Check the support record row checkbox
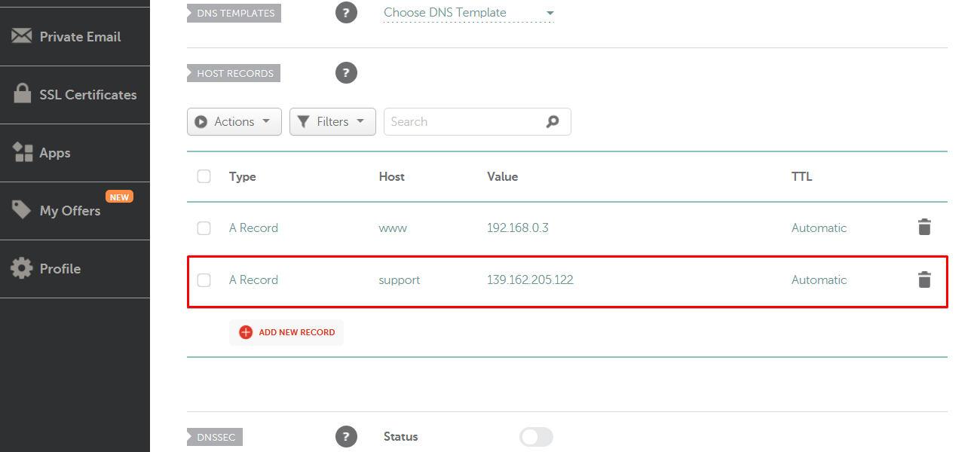The height and width of the screenshot is (452, 980). tap(204, 279)
